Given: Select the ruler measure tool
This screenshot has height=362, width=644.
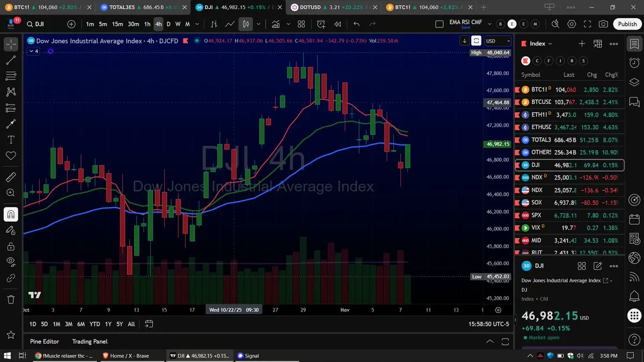Looking at the screenshot, I should click(x=11, y=176).
